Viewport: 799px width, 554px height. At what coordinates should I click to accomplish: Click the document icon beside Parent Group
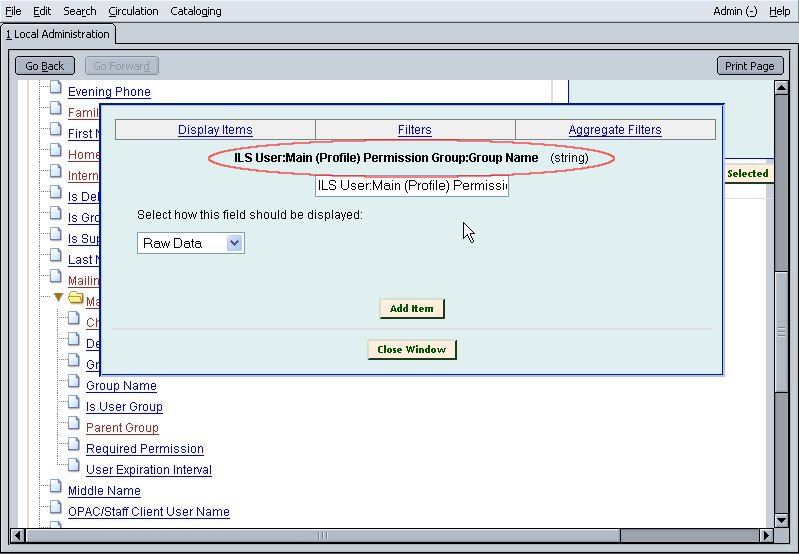(x=74, y=426)
